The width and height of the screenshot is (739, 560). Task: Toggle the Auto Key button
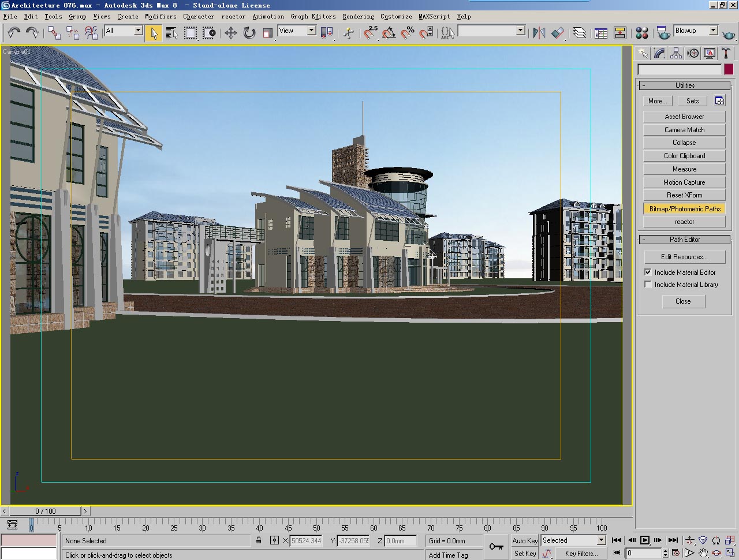coord(525,540)
